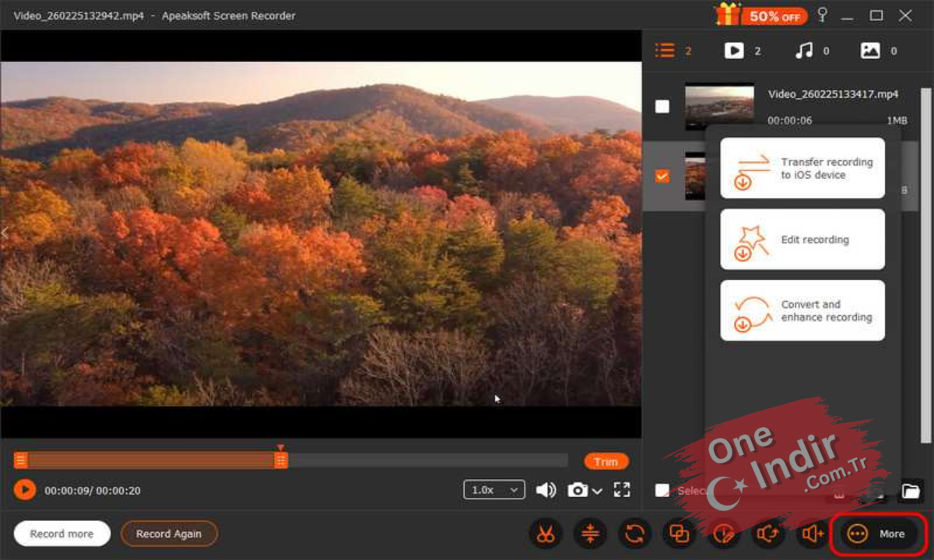This screenshot has width=934, height=560.
Task: Open the playback speed 1.0x dropdown
Action: point(493,490)
